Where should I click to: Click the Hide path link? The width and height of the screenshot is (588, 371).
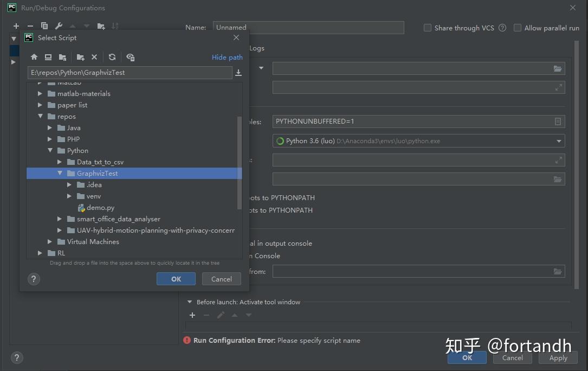click(x=227, y=57)
